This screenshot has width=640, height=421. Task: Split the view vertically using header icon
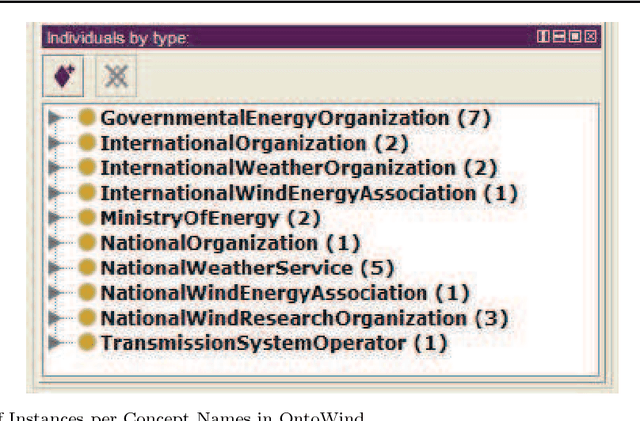pos(545,38)
